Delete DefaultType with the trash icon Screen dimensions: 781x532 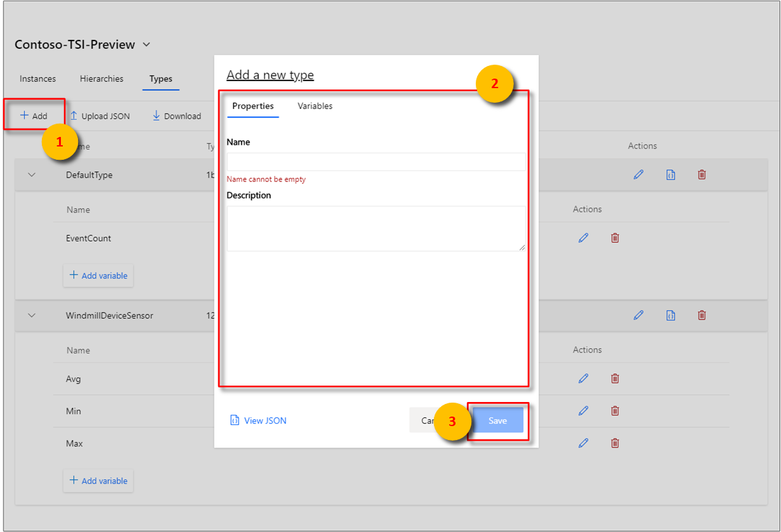(701, 174)
